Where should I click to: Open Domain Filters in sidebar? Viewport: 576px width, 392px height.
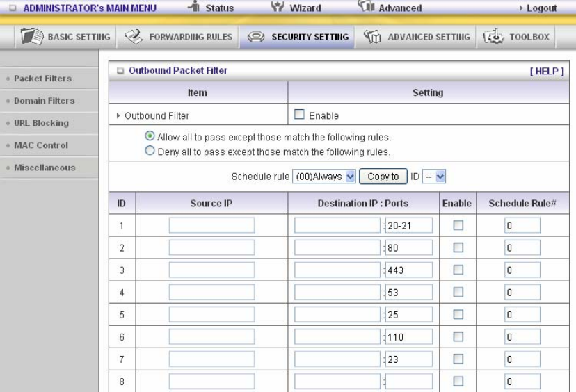pos(44,101)
